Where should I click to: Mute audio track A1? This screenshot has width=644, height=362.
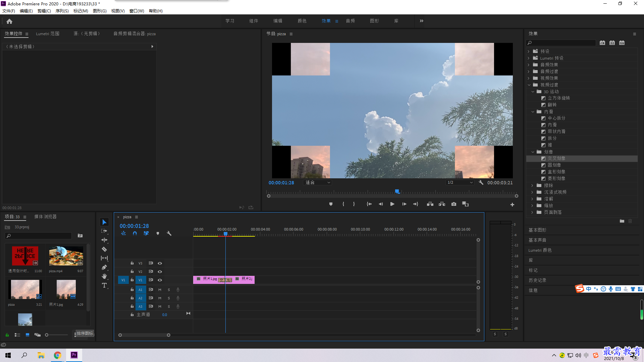160,290
